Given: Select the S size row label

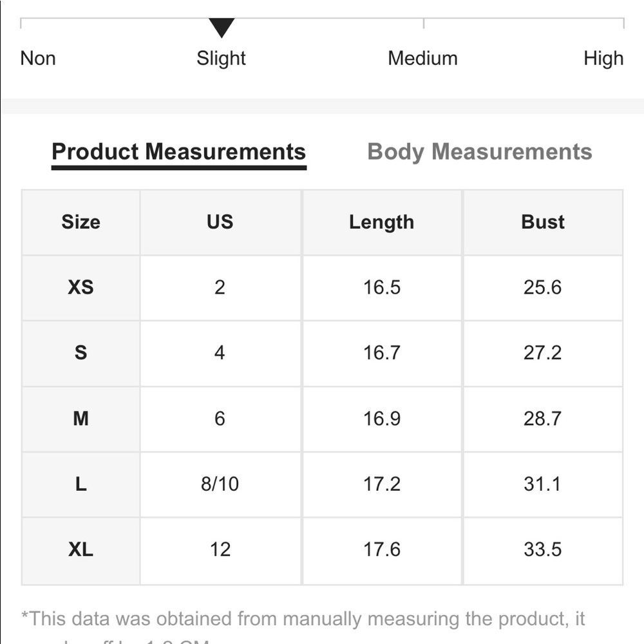Looking at the screenshot, I should tap(81, 353).
